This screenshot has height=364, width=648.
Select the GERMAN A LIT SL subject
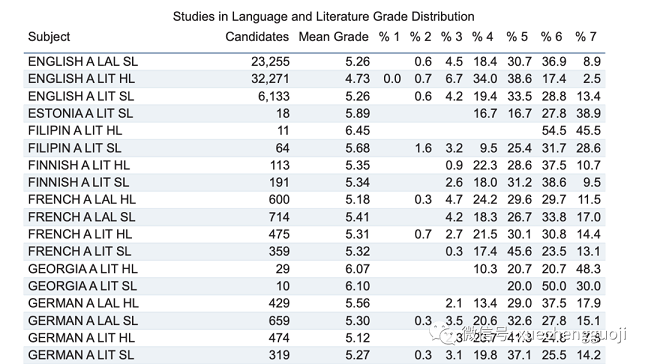coord(81,355)
